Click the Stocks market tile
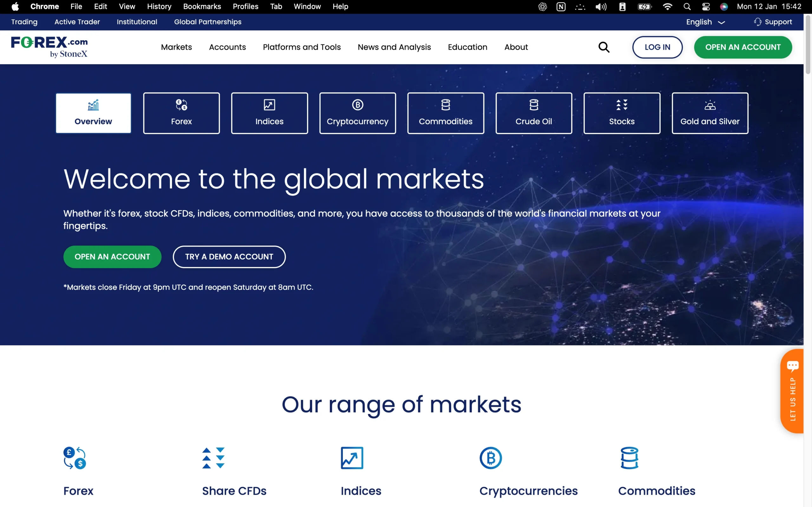The image size is (812, 507). point(621,113)
